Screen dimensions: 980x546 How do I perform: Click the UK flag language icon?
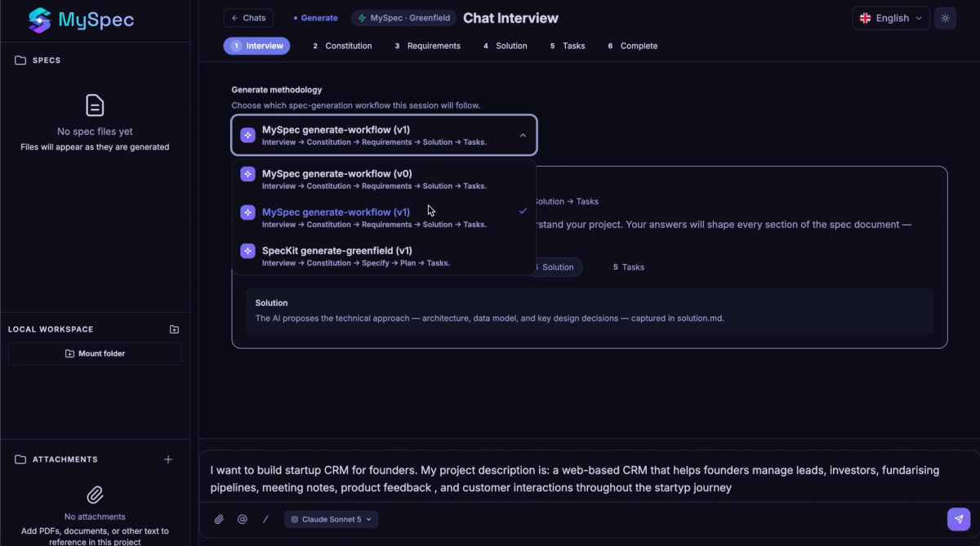865,18
